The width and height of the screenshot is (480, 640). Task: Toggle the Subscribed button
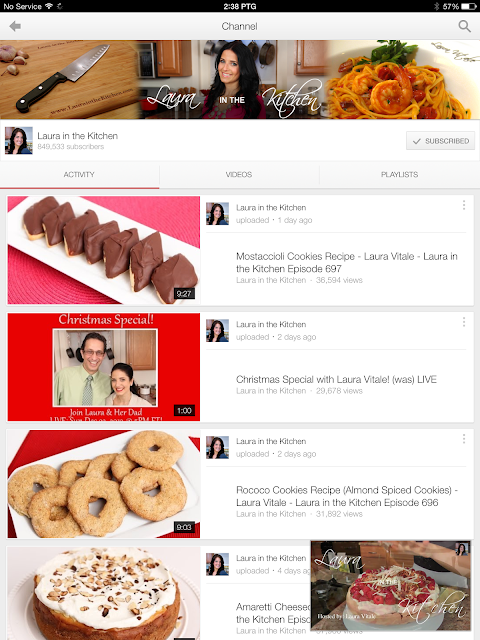[x=440, y=141]
